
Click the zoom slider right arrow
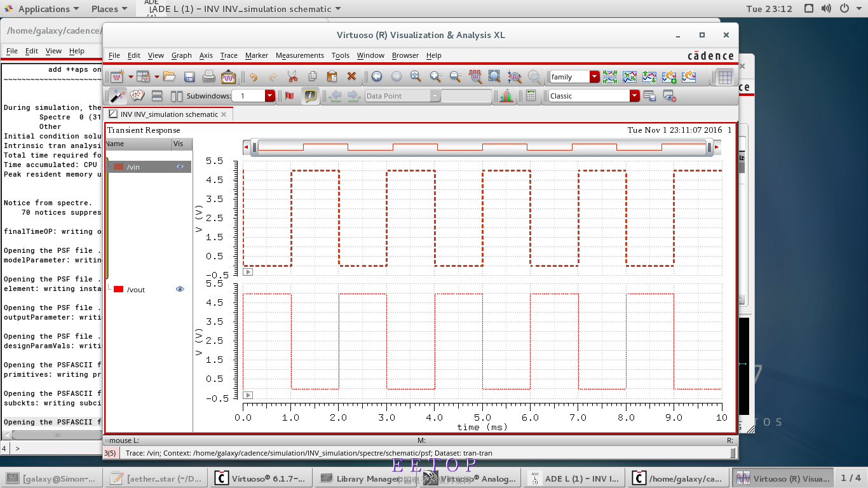[717, 147]
